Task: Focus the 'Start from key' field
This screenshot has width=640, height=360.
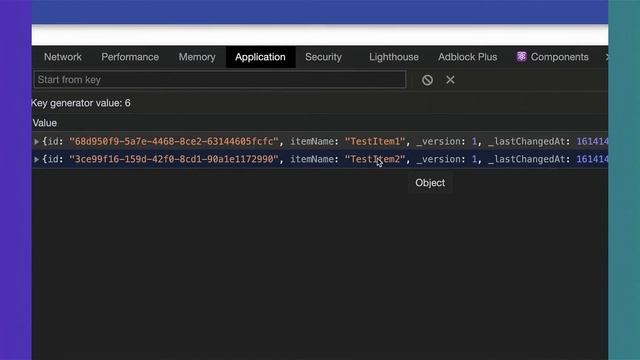Action: [x=220, y=80]
